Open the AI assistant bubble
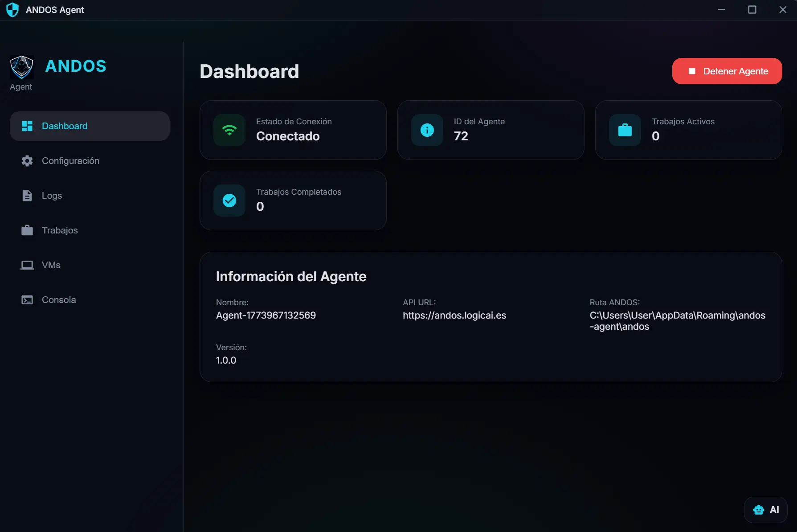Screen dimensions: 797x532 [765, 510]
